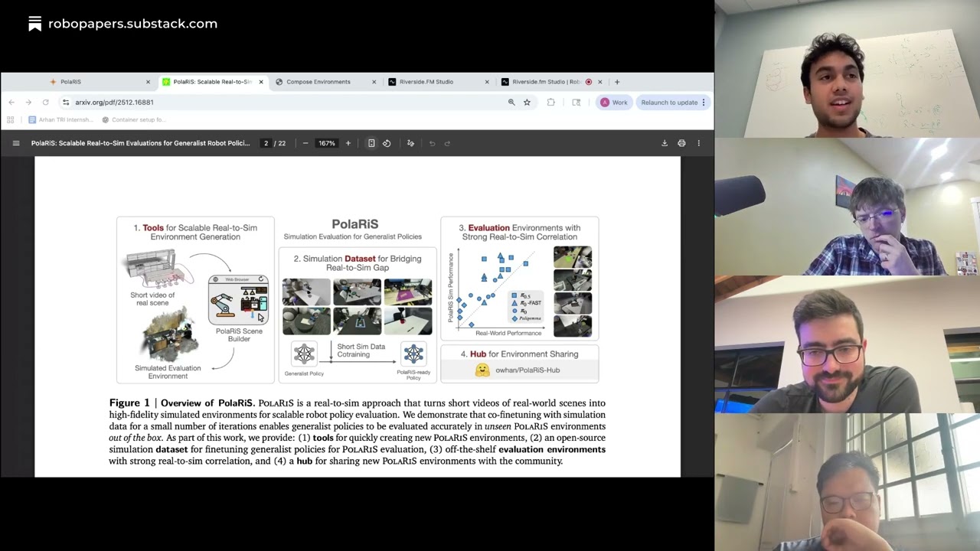Print the PDF document
The width and height of the screenshot is (980, 551).
(681, 143)
